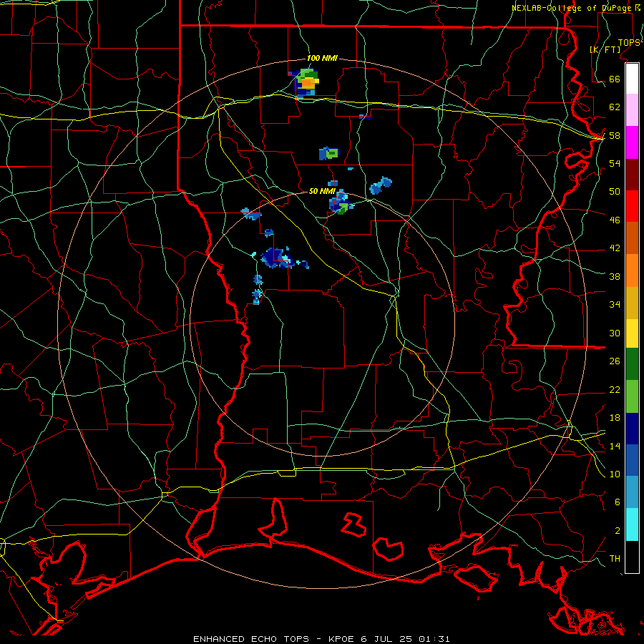Click the cyan legend color swatch

point(632,525)
